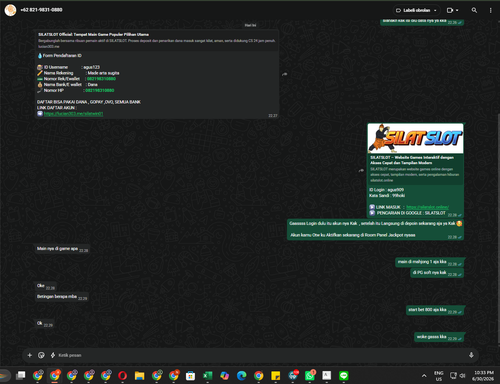Click the green Nomor HP phone number
Screen dimensions: 500x384
pyautogui.click(x=100, y=91)
